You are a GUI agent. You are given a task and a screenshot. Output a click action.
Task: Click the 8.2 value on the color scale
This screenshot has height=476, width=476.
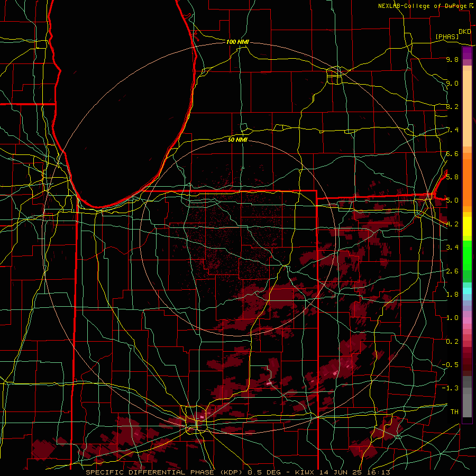tap(452, 106)
